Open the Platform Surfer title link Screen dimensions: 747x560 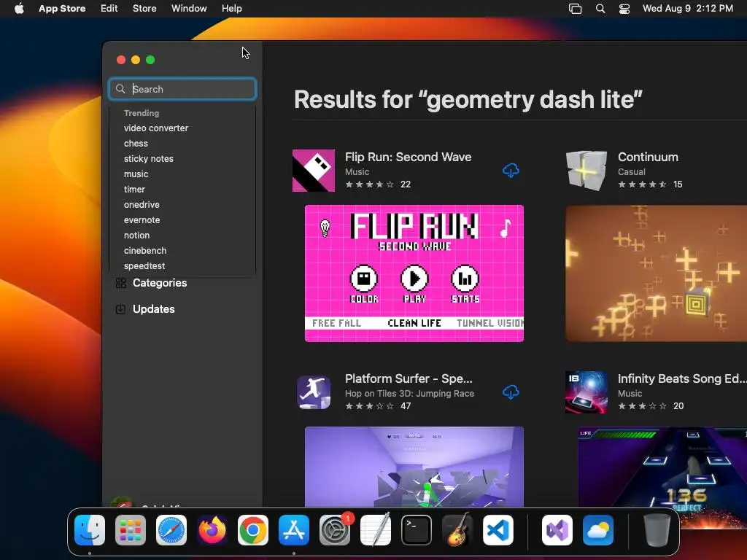click(x=409, y=378)
